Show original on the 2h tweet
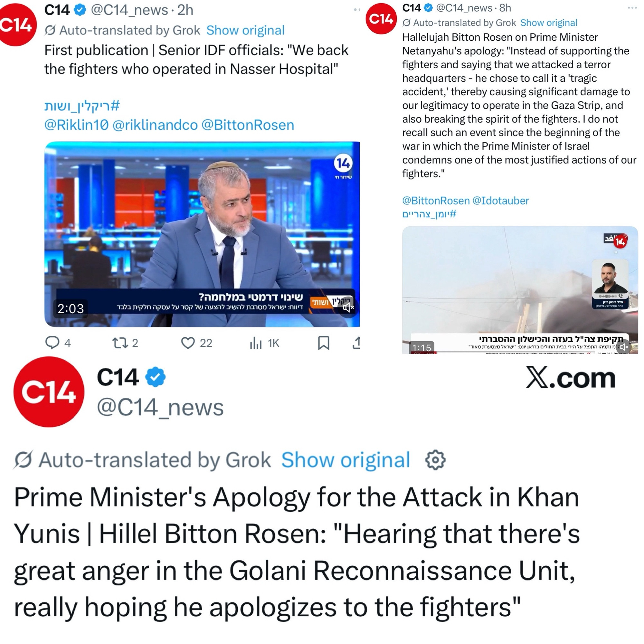Image resolution: width=644 pixels, height=644 pixels. pyautogui.click(x=245, y=30)
